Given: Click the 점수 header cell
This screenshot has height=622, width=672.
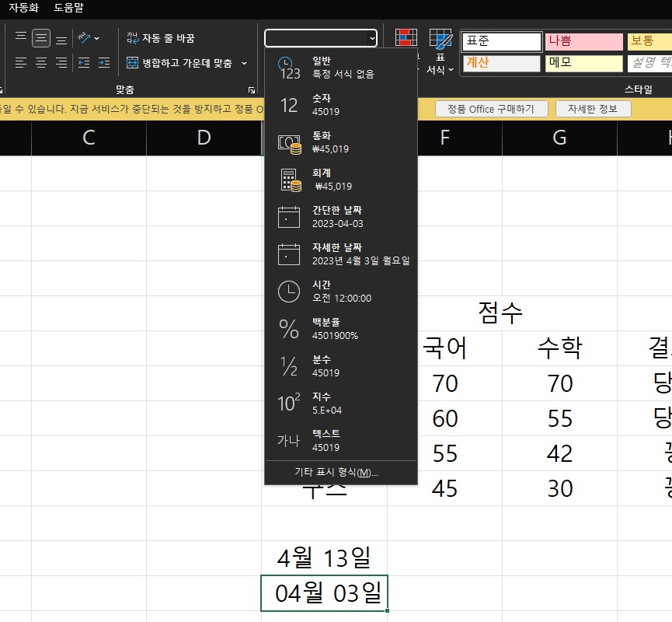Looking at the screenshot, I should click(x=500, y=313).
